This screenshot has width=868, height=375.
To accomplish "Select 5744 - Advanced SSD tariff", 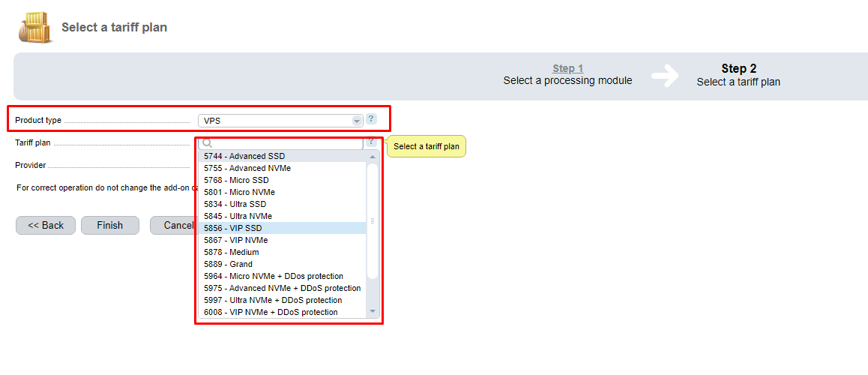I will point(244,156).
